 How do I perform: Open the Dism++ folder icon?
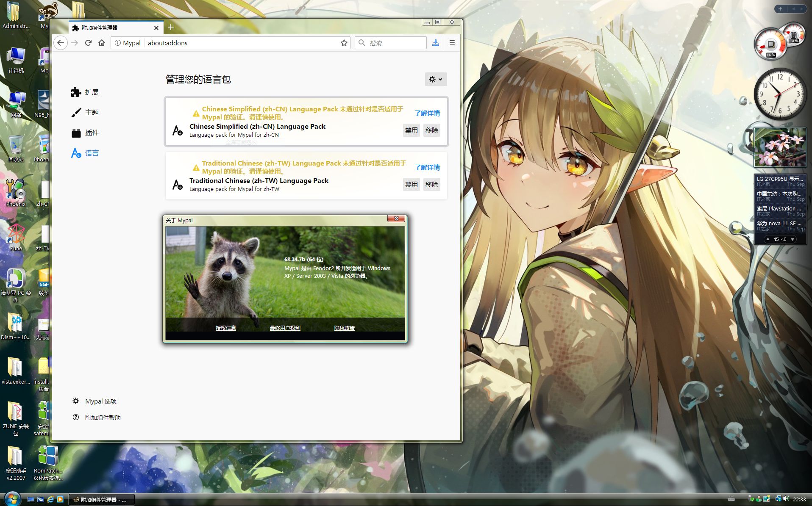[16, 326]
